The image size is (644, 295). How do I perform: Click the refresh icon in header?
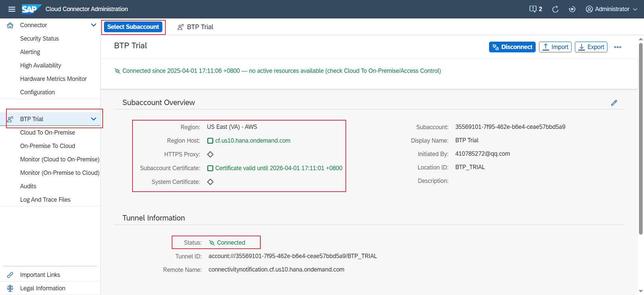pos(555,9)
